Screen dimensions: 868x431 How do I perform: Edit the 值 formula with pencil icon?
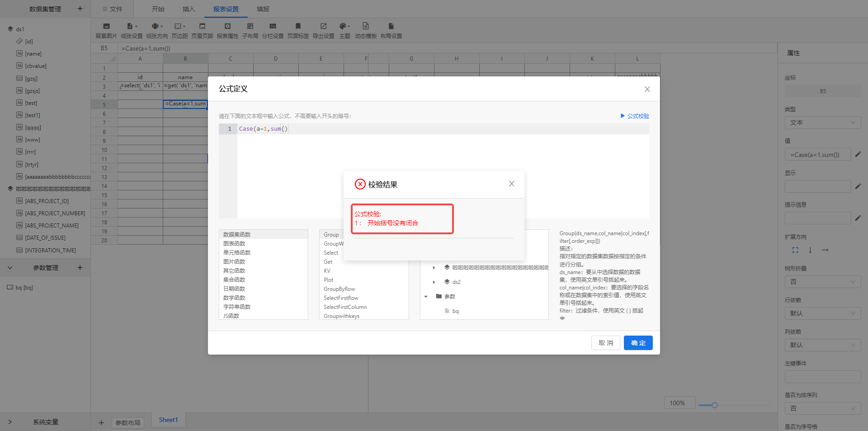(x=858, y=154)
